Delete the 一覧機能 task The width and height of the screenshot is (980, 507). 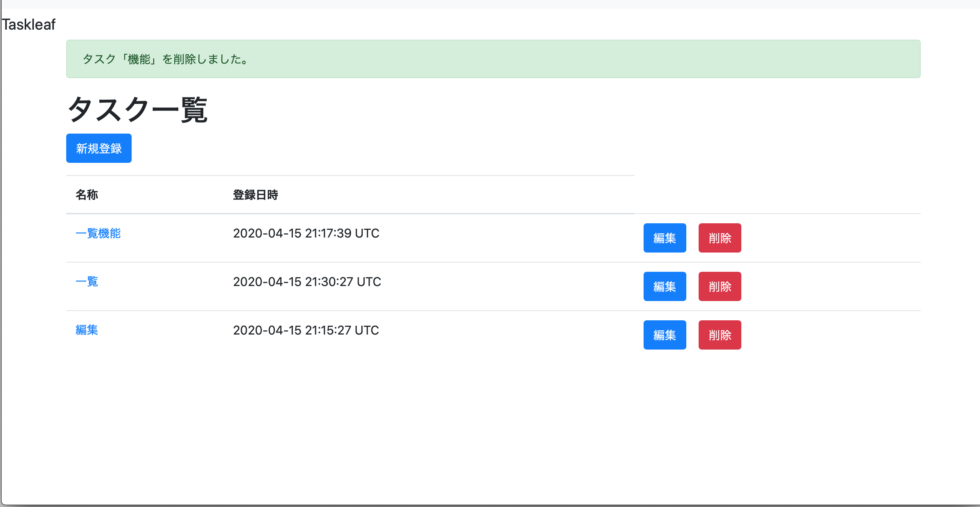(719, 238)
